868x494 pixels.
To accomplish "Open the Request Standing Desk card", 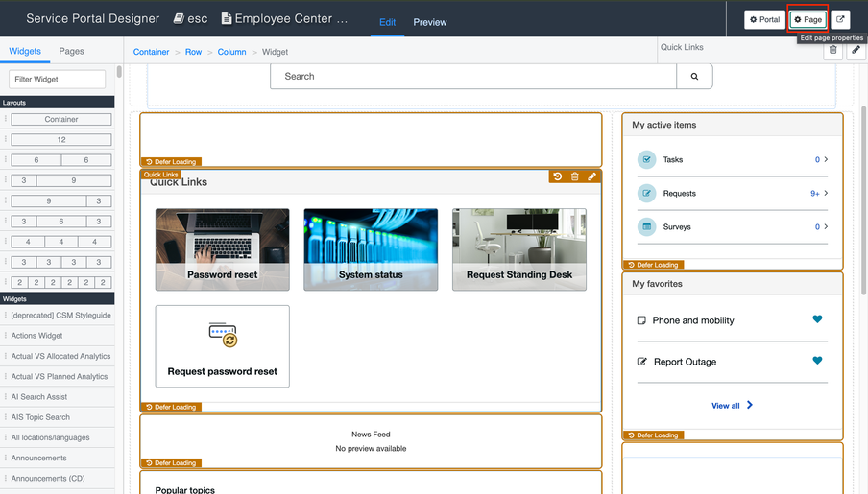I will coord(519,249).
